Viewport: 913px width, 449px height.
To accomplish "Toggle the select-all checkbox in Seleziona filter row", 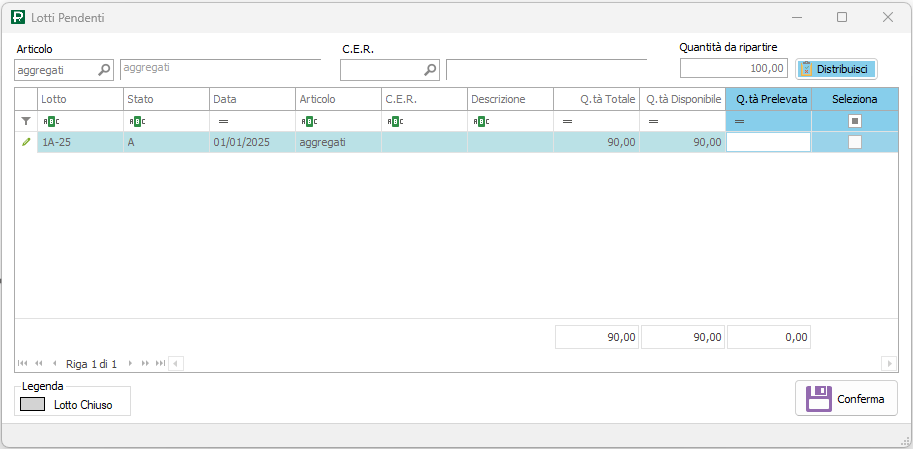I will coord(854,121).
